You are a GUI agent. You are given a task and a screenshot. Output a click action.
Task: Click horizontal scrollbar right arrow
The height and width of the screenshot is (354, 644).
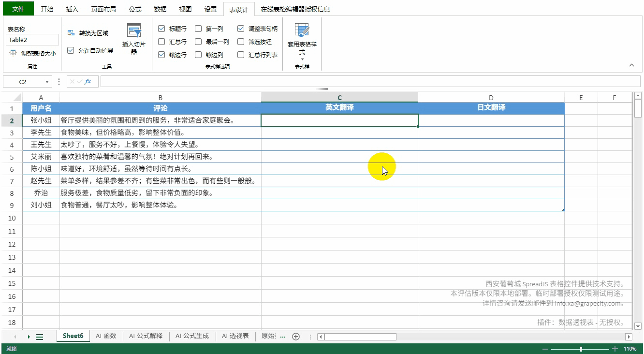pyautogui.click(x=629, y=337)
